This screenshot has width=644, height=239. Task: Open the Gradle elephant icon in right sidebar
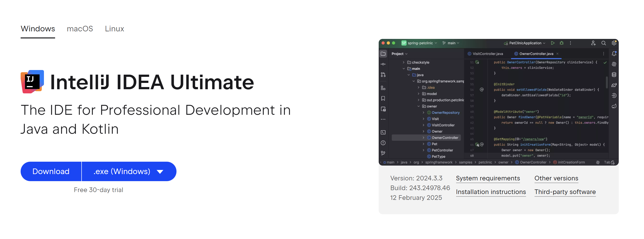click(x=614, y=85)
